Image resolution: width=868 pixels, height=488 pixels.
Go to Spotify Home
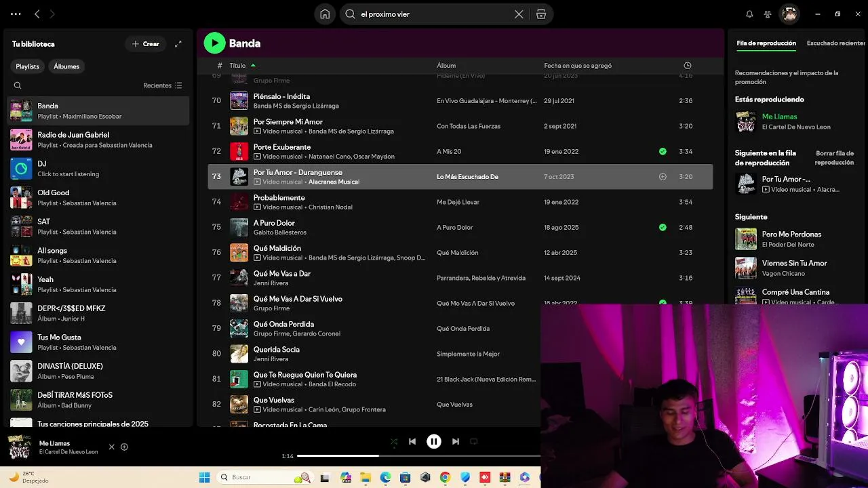click(x=325, y=14)
